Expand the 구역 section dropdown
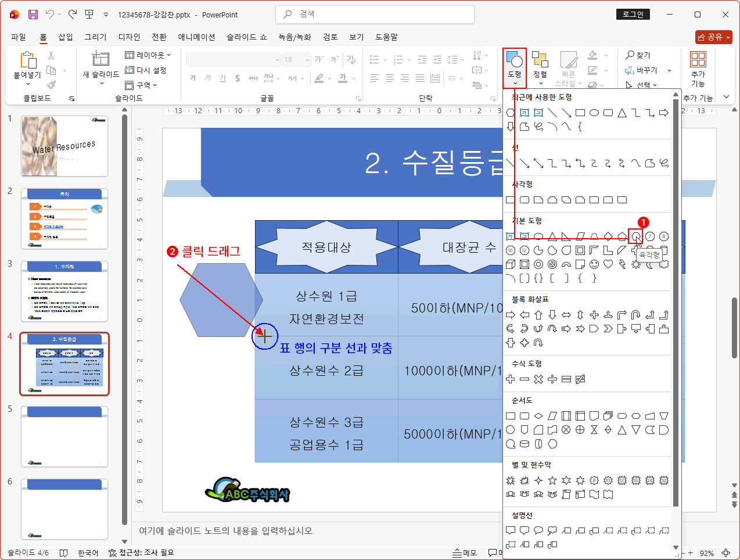The height and width of the screenshot is (560, 740). coord(141,85)
